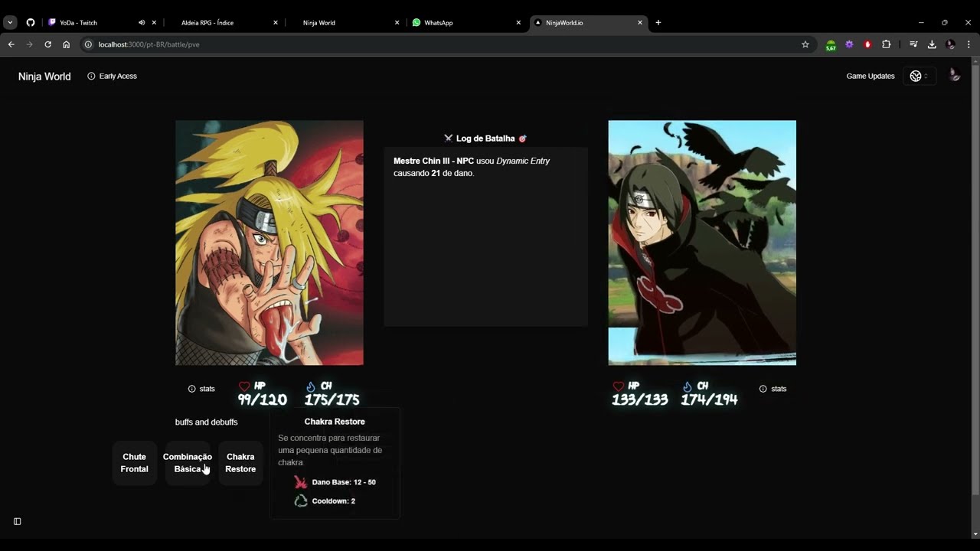Go to the browser home page

coord(67,44)
